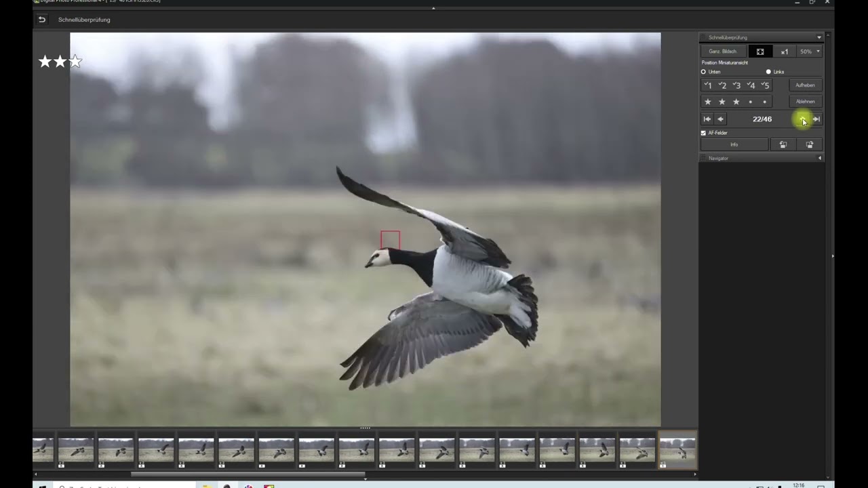The height and width of the screenshot is (488, 868).
Task: Switch to x1 magnification view
Action: (x=785, y=52)
